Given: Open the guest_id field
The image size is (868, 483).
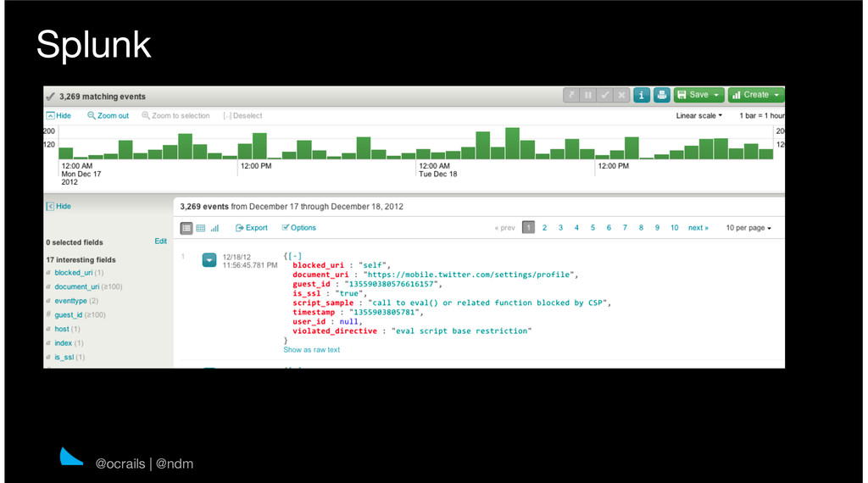Looking at the screenshot, I should (69, 315).
